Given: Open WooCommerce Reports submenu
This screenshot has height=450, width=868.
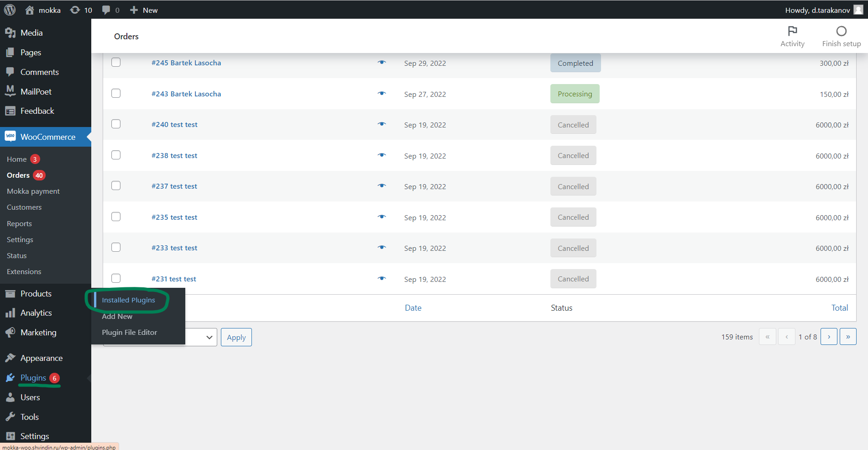Looking at the screenshot, I should coord(19,223).
